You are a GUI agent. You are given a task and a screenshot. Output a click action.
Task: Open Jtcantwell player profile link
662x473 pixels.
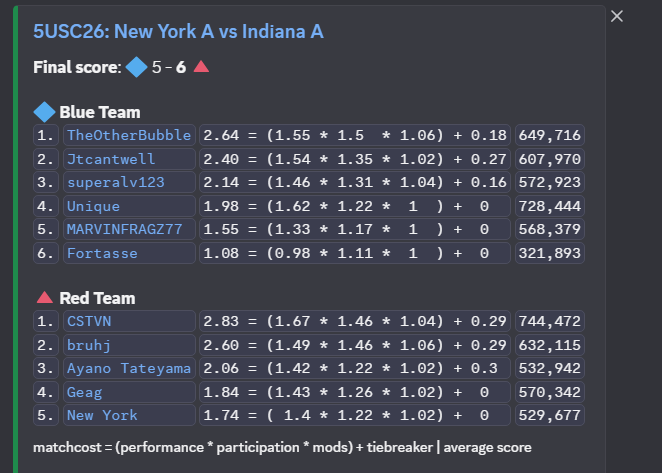pos(111,159)
